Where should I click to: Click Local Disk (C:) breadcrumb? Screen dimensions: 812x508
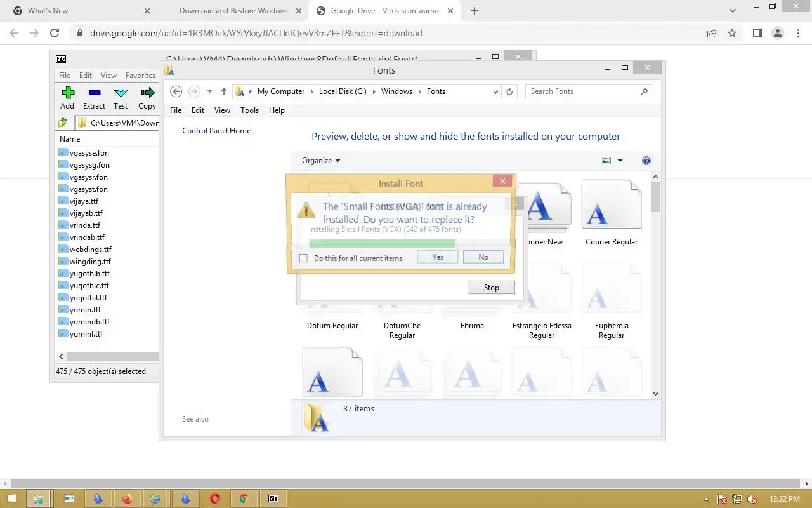pyautogui.click(x=343, y=91)
